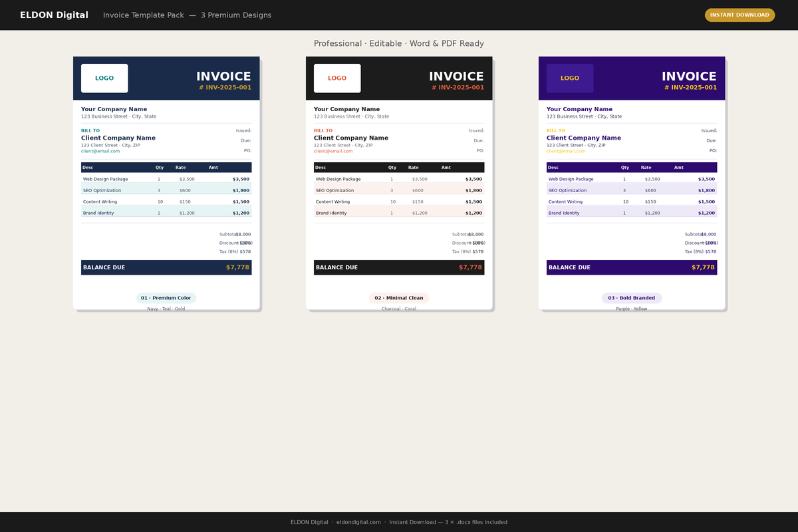The height and width of the screenshot is (532, 798).
Task: Click 'SEO Optimization' in charcoal invoice
Action: pyautogui.click(x=334, y=190)
